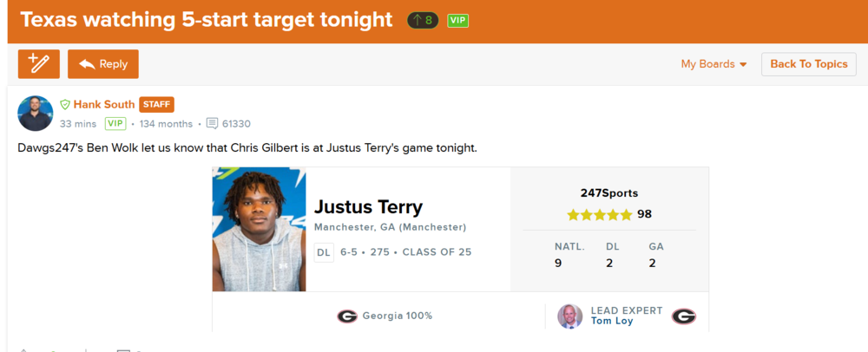Open Justus Terry's player photo
The image size is (868, 352).
coord(259,229)
